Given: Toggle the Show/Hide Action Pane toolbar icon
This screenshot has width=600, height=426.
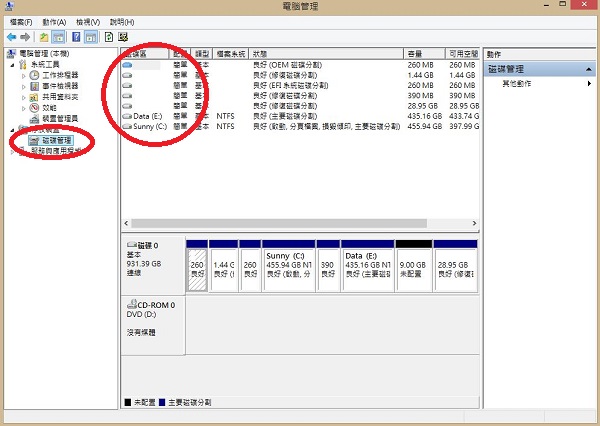Looking at the screenshot, I should [x=91, y=37].
